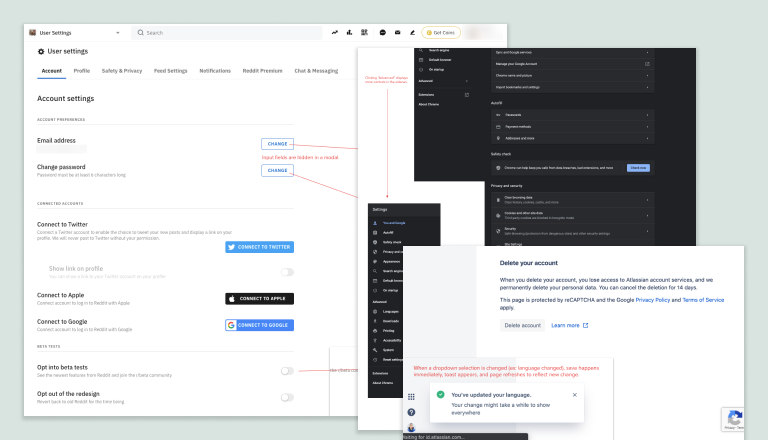This screenshot has height=440, width=768.
Task: Open the trending arrow icon in header
Action: tap(335, 33)
